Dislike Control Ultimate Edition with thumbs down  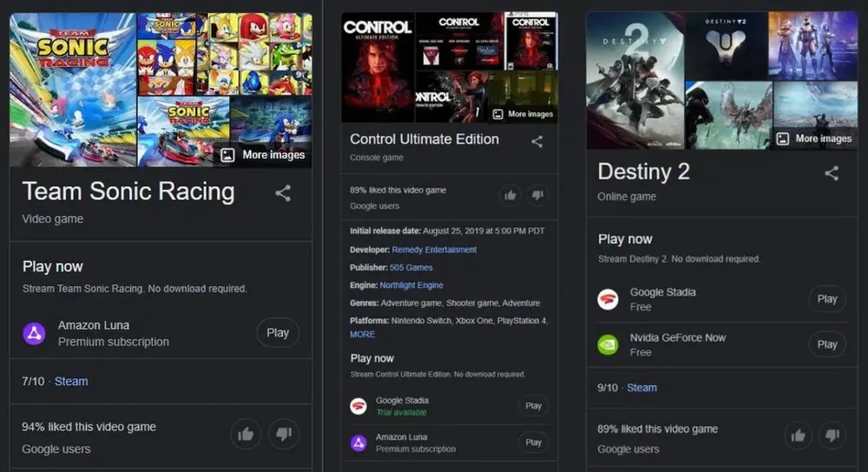click(x=537, y=195)
